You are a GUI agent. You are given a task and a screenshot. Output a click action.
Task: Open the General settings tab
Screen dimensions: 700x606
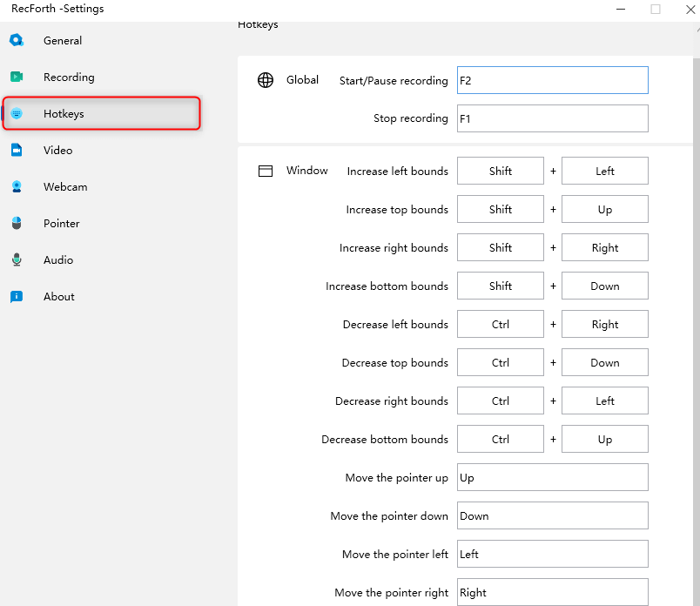(63, 41)
